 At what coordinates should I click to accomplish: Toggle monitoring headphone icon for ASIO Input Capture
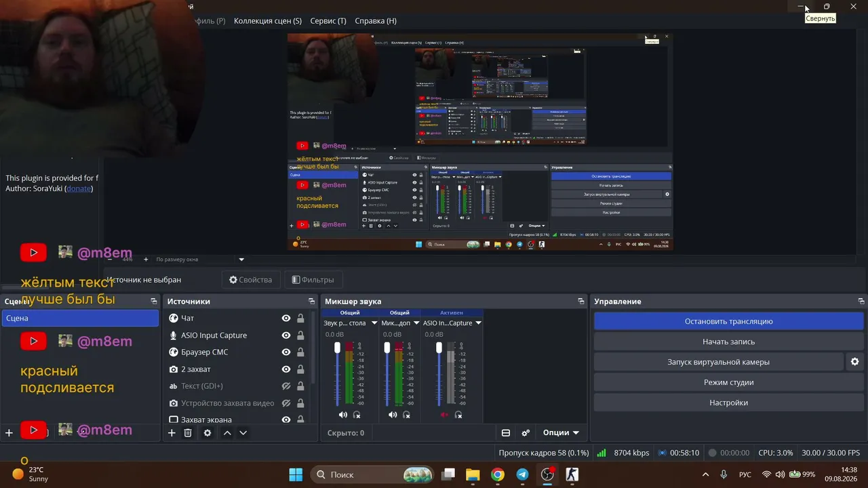pyautogui.click(x=458, y=415)
